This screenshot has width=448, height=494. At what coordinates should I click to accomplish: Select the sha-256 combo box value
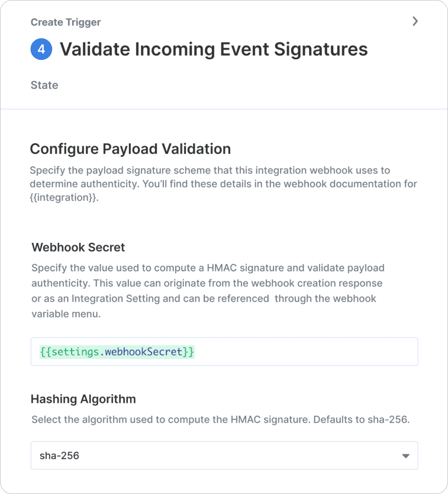click(59, 456)
